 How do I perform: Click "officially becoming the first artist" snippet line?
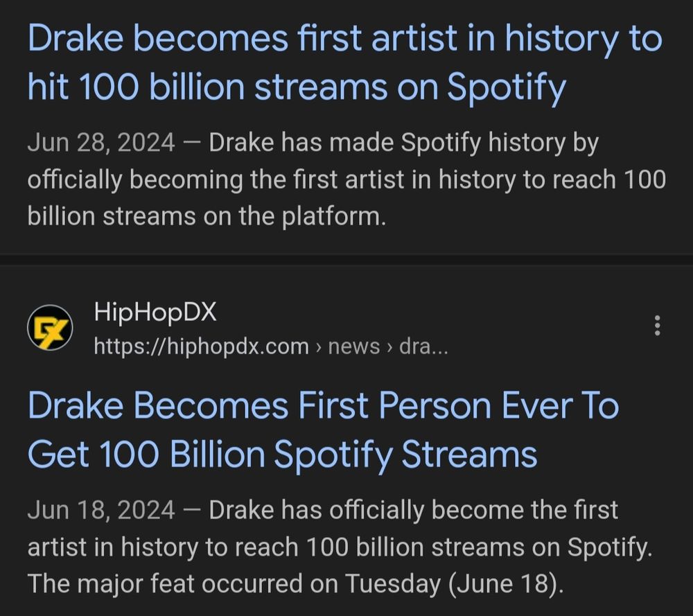click(346, 180)
